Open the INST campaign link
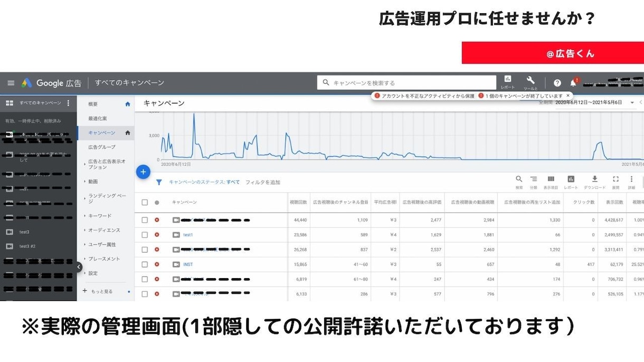Screen dimensions: 644x362 [188, 264]
